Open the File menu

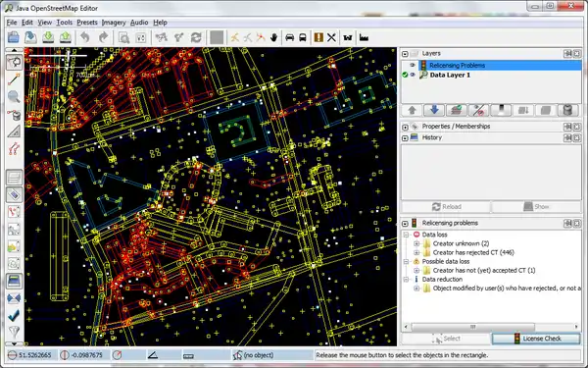click(x=12, y=23)
